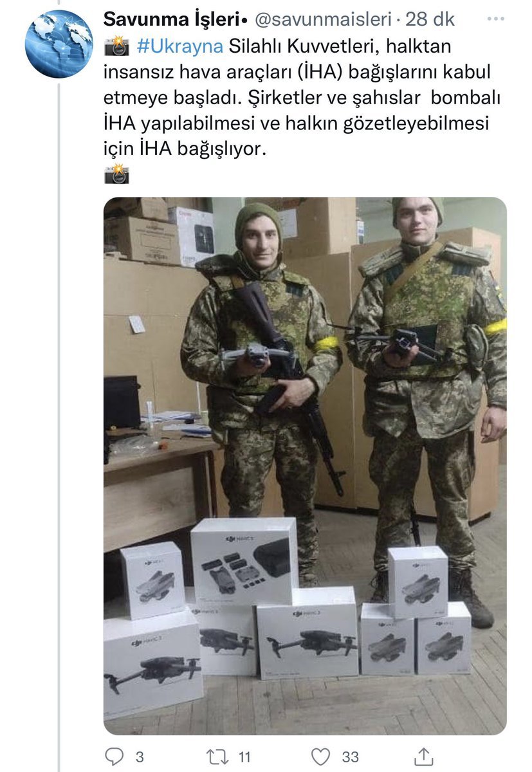Tap the large DJI Mavic 3 combo box in photo
This screenshot has height=772, width=532.
[244, 560]
